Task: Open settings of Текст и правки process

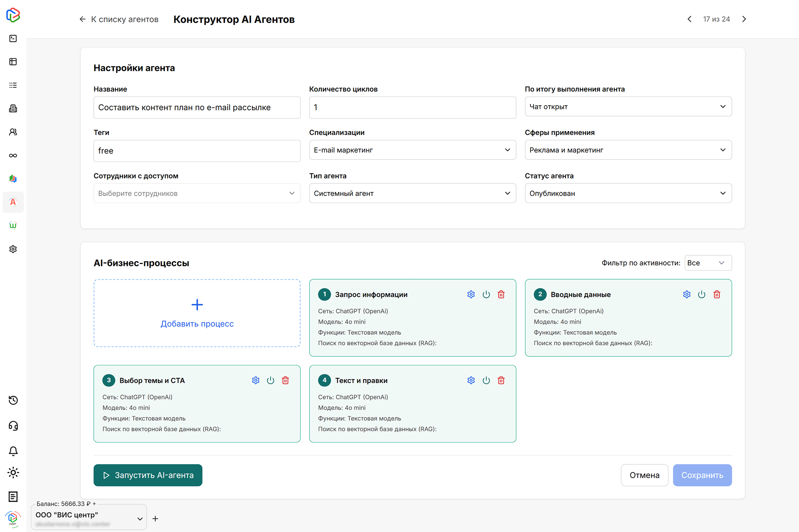Action: (x=471, y=380)
